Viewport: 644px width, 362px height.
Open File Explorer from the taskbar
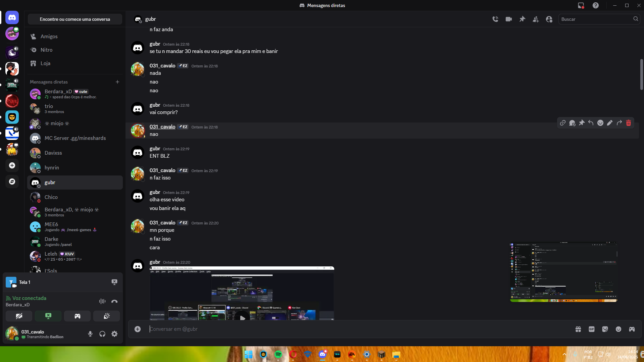click(x=396, y=355)
